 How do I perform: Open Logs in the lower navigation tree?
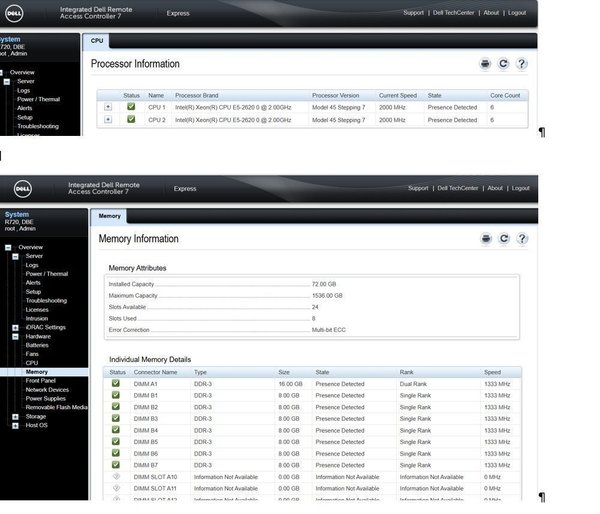[x=32, y=265]
